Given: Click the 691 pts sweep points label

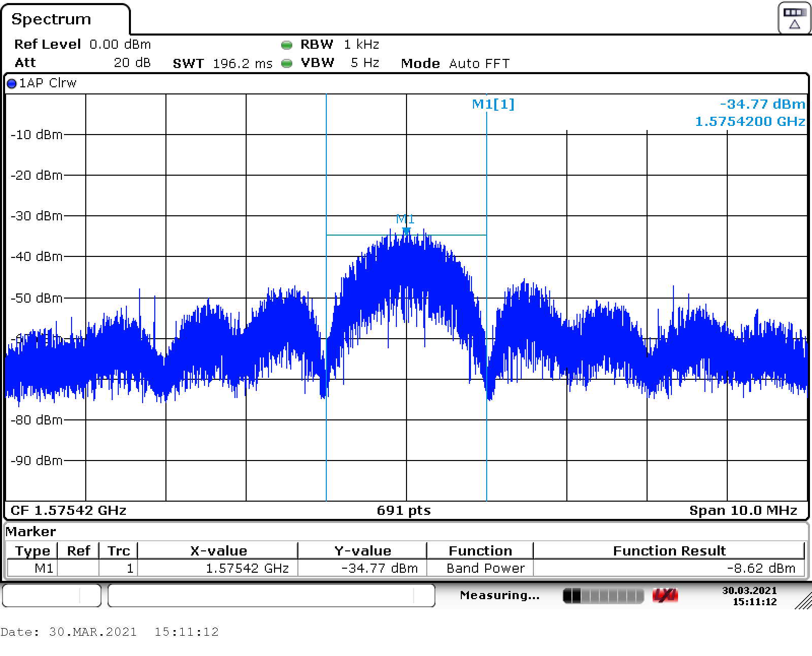Looking at the screenshot, I should (403, 510).
